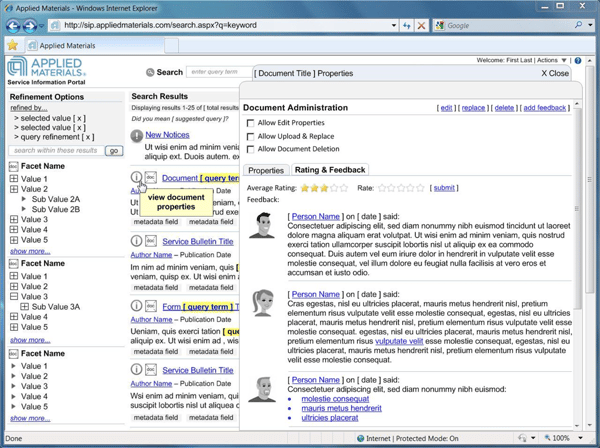Enable Allow Edit Properties checkbox
Screen dimensions: 600x448
(250, 123)
